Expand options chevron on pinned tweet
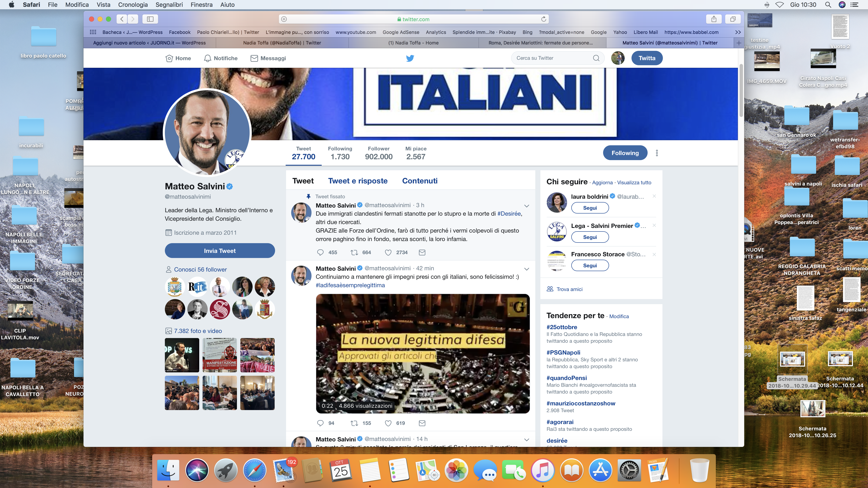 click(x=526, y=206)
